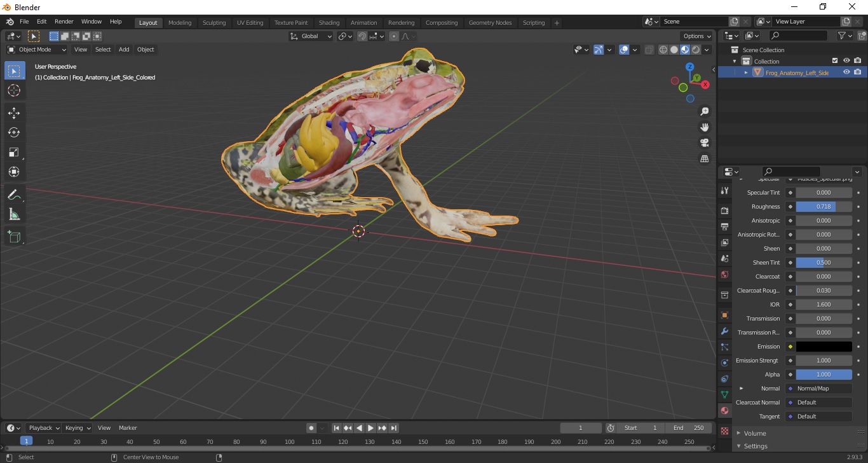Open Object Mode dropdown
This screenshot has width=868, height=463.
37,50
